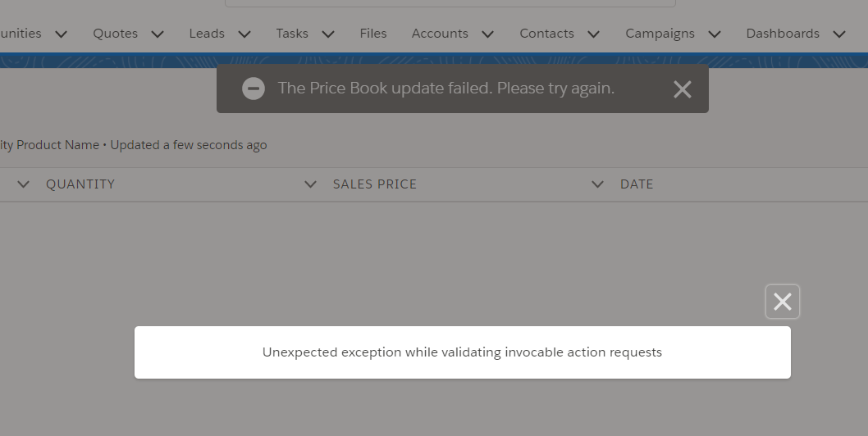Switch to the Quotes tab

pos(115,34)
